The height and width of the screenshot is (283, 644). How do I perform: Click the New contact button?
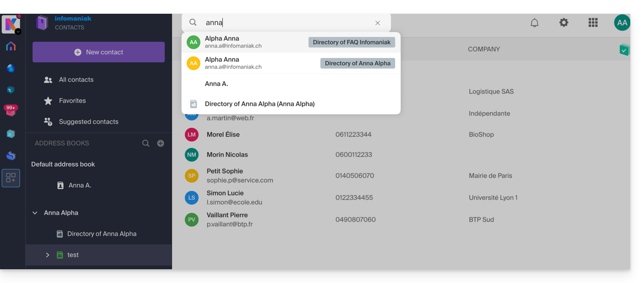(x=98, y=52)
